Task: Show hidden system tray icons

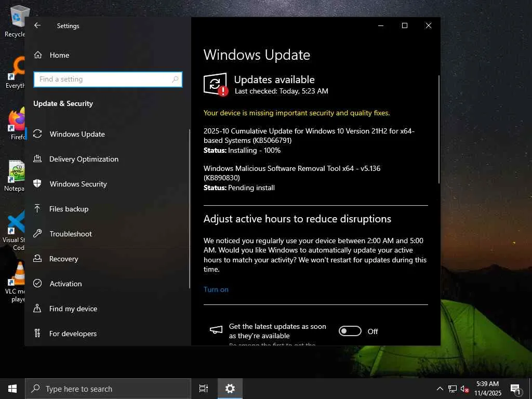Action: click(440, 389)
